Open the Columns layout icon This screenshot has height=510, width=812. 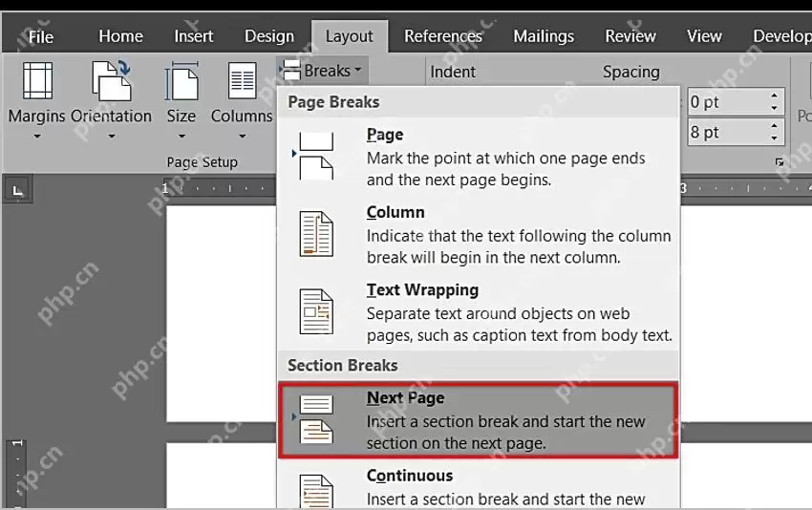pos(242,80)
